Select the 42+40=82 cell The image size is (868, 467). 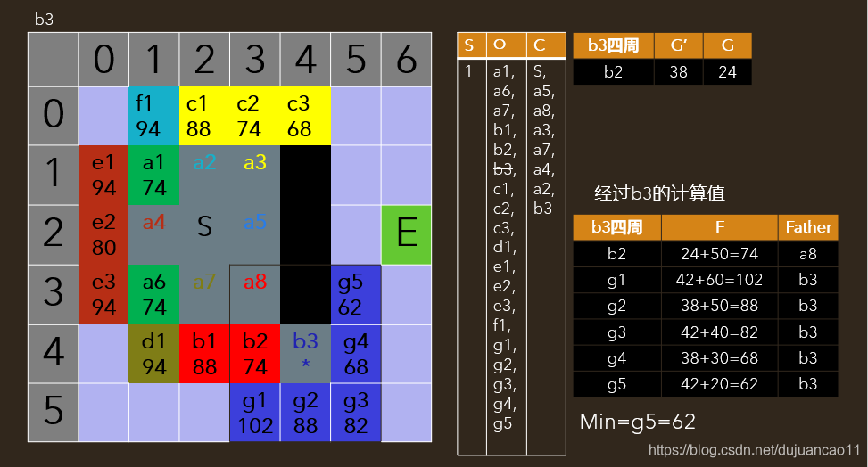coord(720,332)
